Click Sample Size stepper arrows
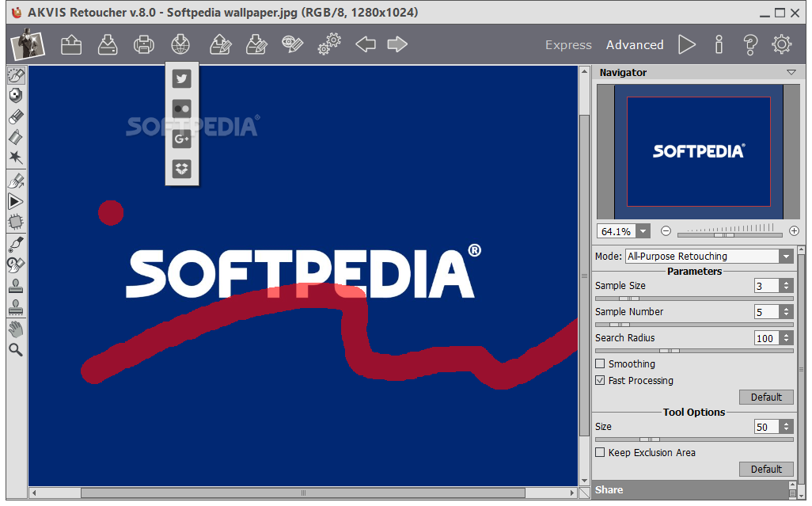This screenshot has width=812, height=506. point(786,286)
